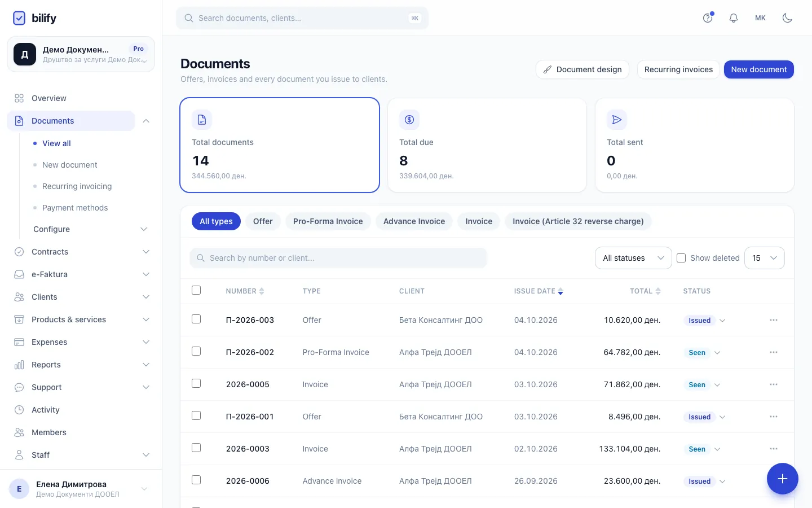The height and width of the screenshot is (508, 812).
Task: Click the New document button
Action: coord(759,69)
